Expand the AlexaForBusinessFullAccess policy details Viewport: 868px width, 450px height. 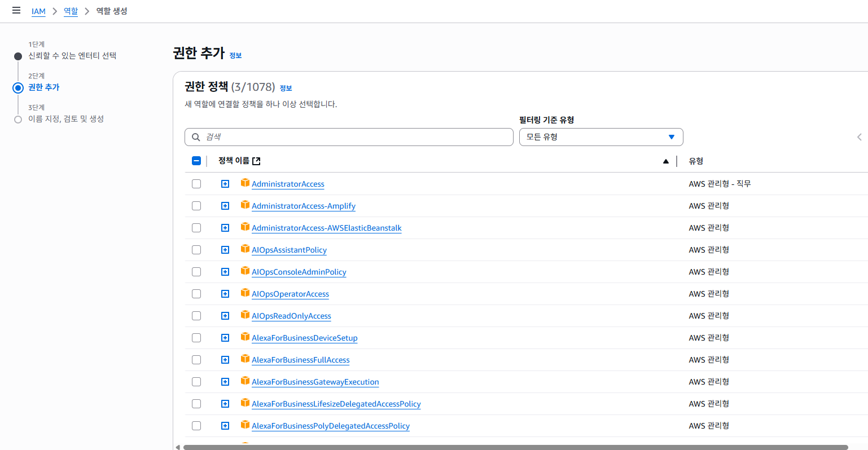(225, 360)
